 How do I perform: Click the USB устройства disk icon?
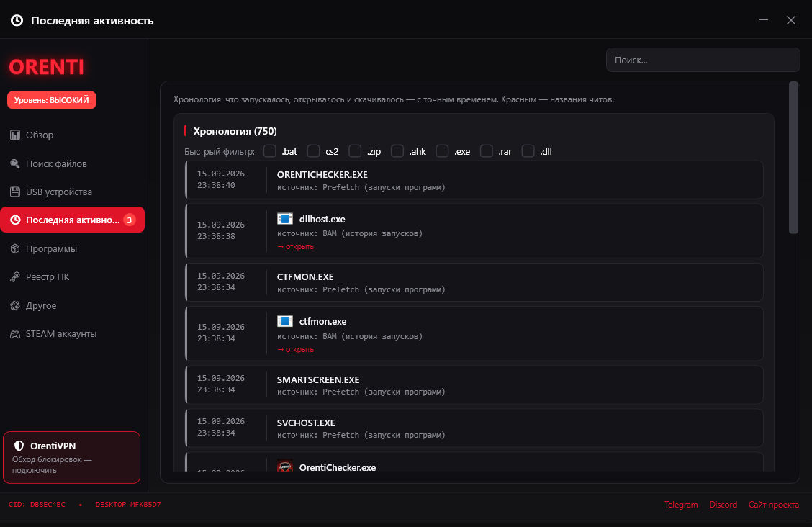15,192
